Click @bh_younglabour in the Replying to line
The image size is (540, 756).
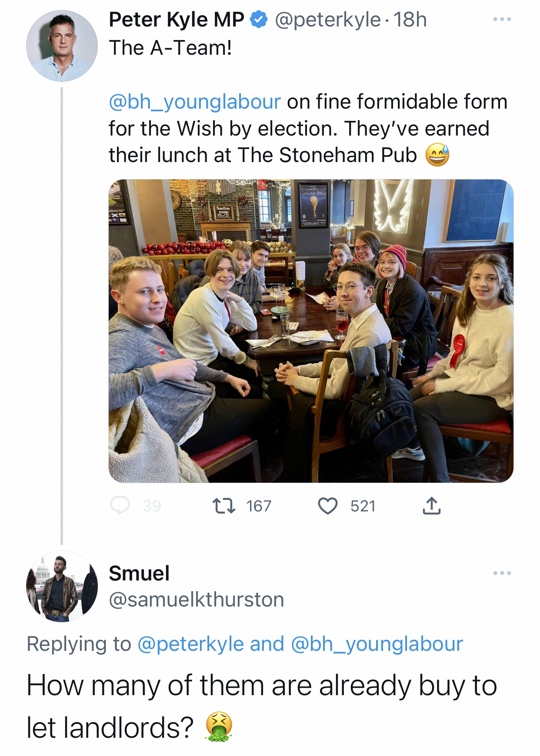(x=377, y=644)
